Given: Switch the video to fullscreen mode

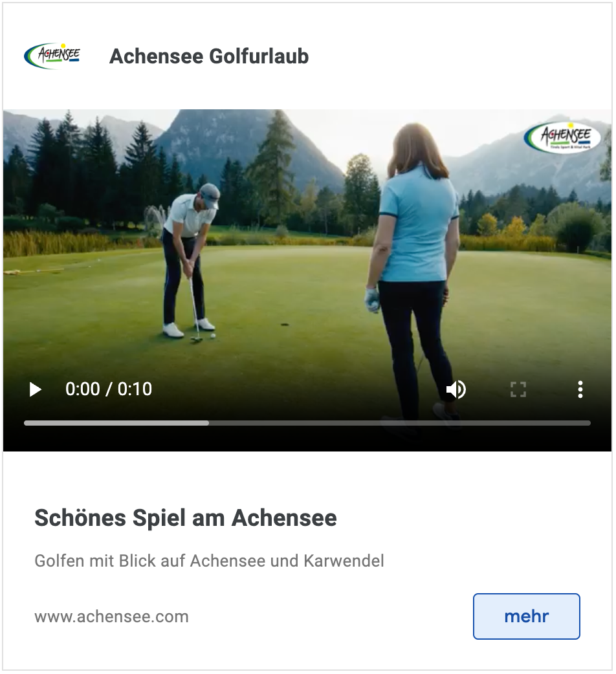Looking at the screenshot, I should [518, 389].
